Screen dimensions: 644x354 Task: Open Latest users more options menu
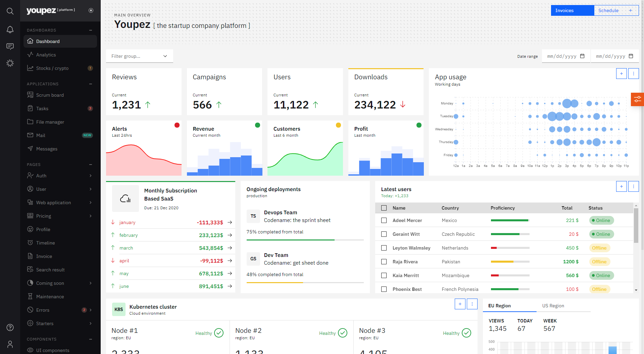(634, 186)
